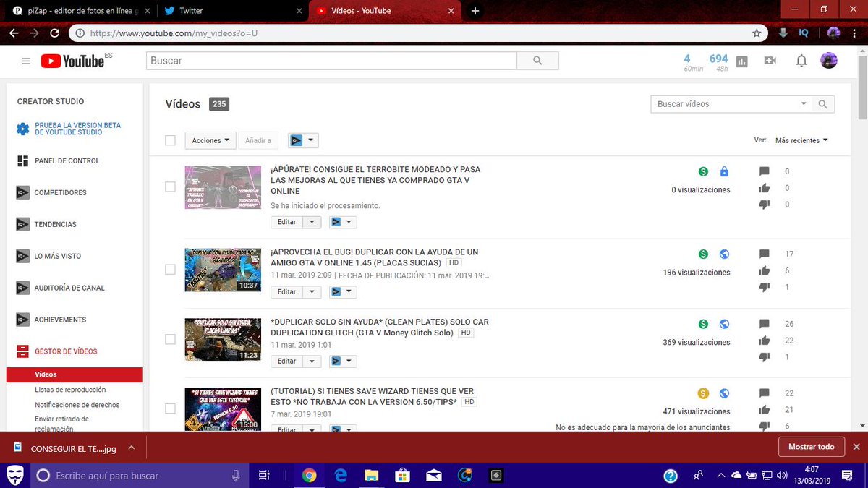Open Notificaciones de derechos link
The height and width of the screenshot is (488, 868).
pyautogui.click(x=77, y=405)
